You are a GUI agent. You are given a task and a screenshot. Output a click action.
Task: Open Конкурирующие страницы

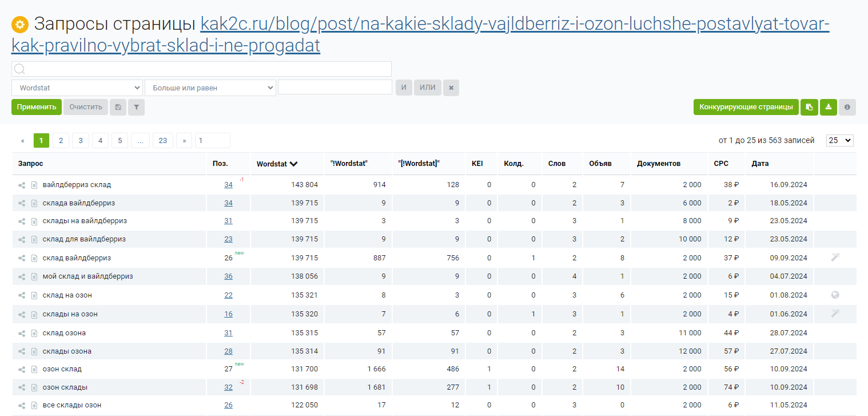click(746, 107)
